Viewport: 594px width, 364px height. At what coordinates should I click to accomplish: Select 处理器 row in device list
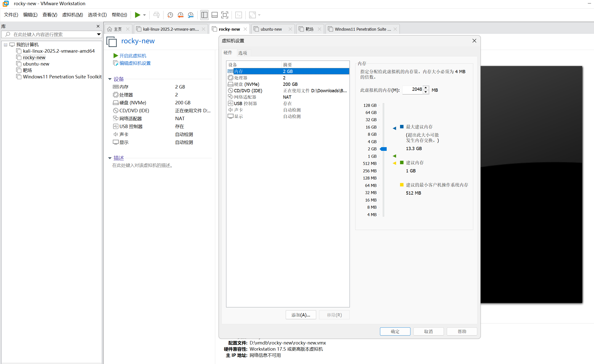[x=288, y=78]
